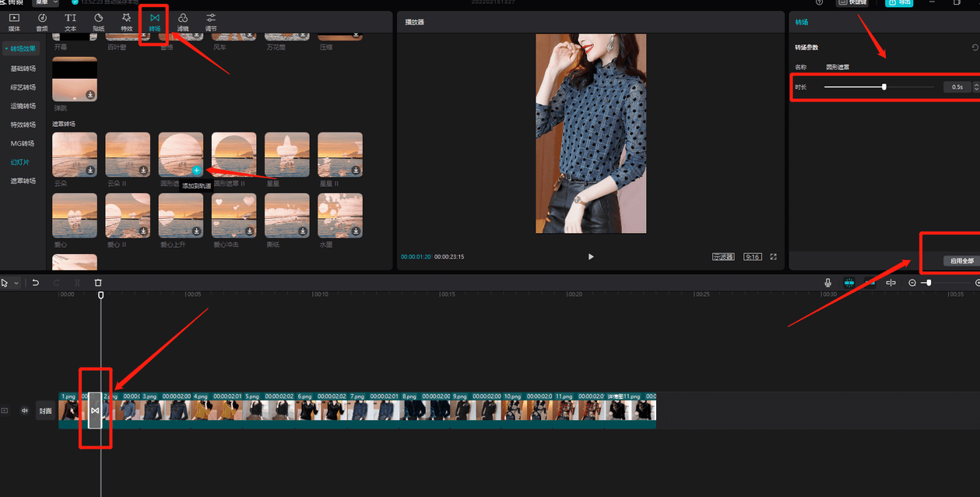Choose the pointer selection tool
This screenshot has height=497, width=980.
click(x=5, y=283)
